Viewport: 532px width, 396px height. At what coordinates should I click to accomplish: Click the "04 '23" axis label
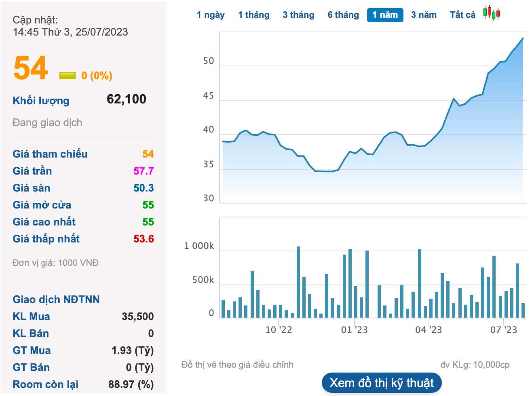[429, 330]
